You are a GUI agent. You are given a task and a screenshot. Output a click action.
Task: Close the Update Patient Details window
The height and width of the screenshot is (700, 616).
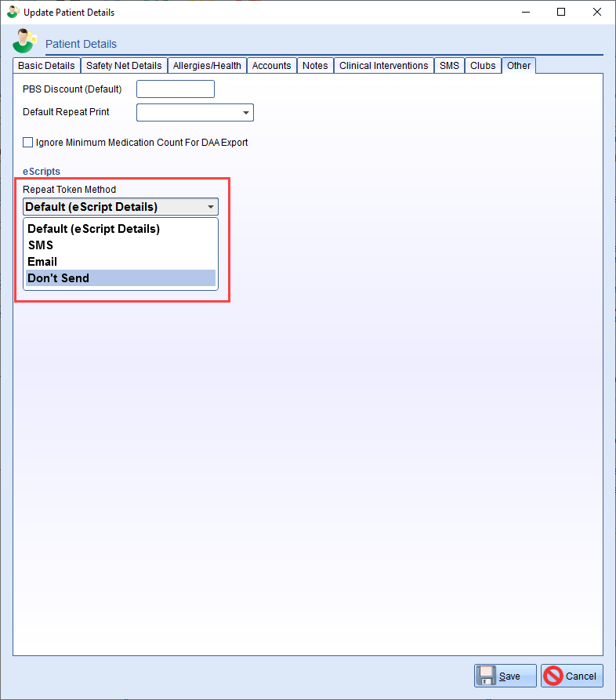point(597,12)
